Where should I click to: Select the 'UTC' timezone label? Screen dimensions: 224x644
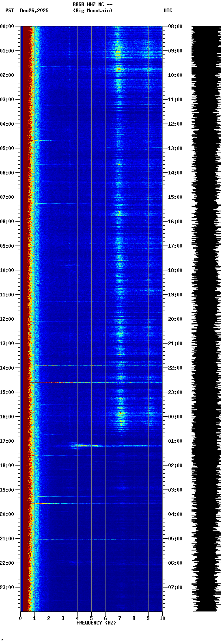(x=168, y=11)
